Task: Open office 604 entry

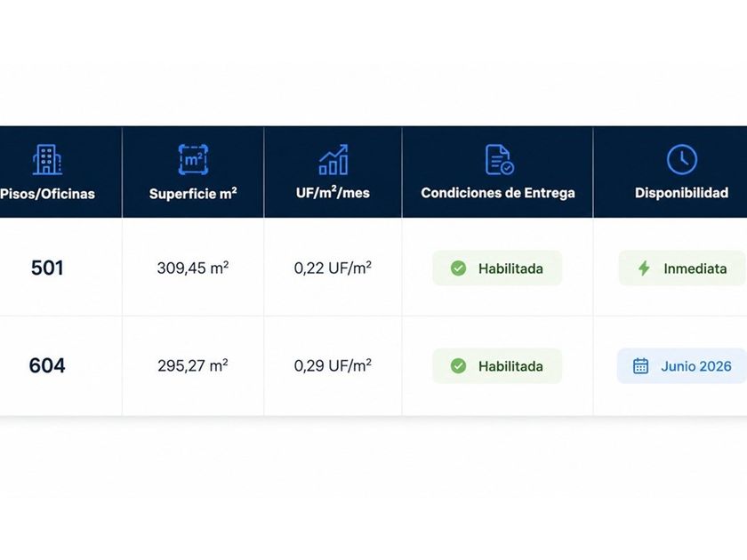Action: (x=46, y=365)
